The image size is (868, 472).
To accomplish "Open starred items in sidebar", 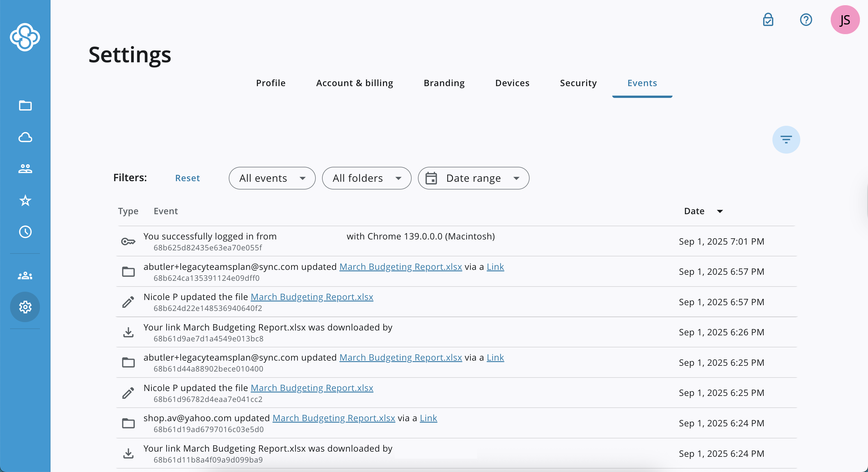I will click(25, 201).
